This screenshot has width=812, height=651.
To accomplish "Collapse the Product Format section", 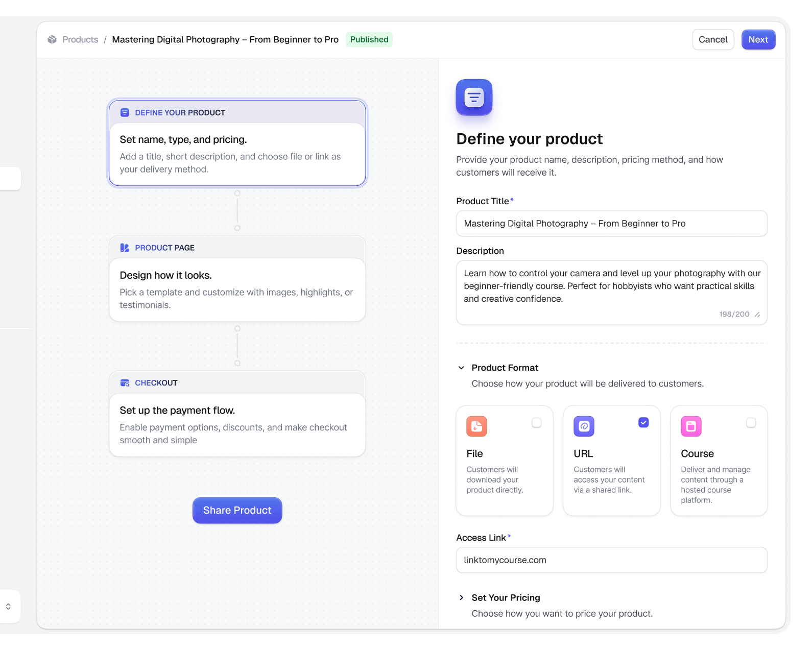I will (461, 368).
